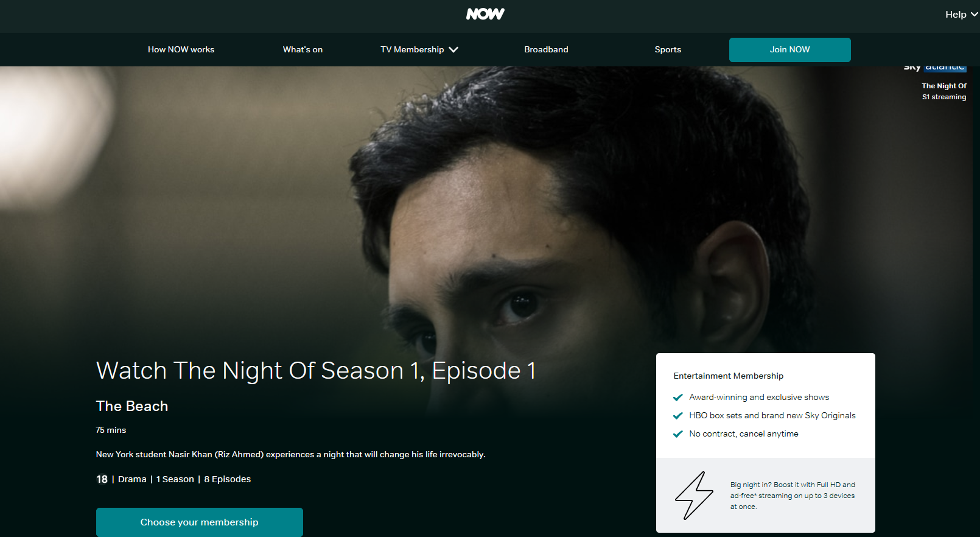Image resolution: width=980 pixels, height=537 pixels.
Task: Click the 18 age rating badge
Action: point(102,479)
